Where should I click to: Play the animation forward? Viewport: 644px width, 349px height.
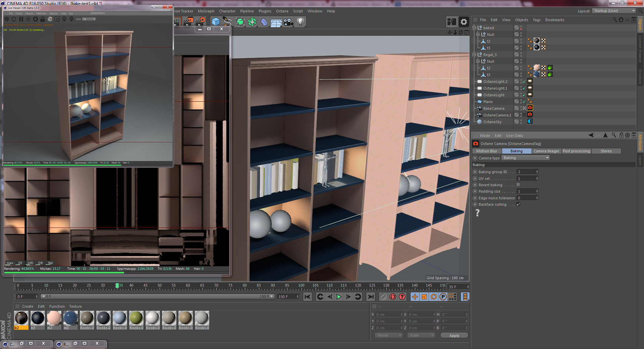pyautogui.click(x=339, y=297)
